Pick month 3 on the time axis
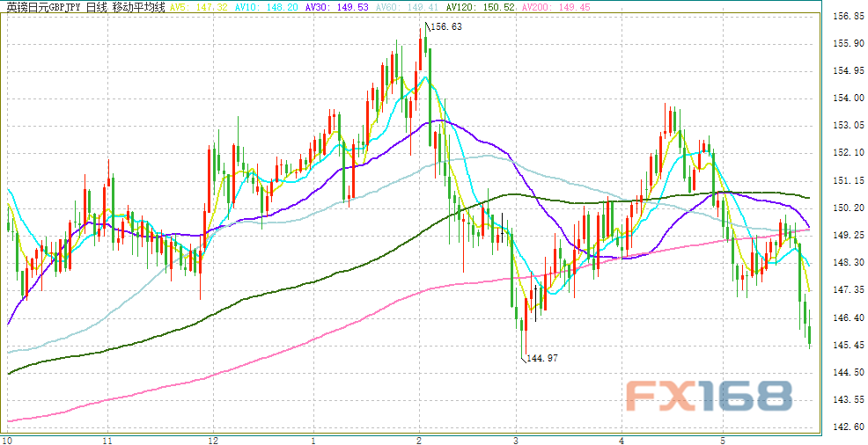This screenshot has height=445, width=868. [x=516, y=438]
